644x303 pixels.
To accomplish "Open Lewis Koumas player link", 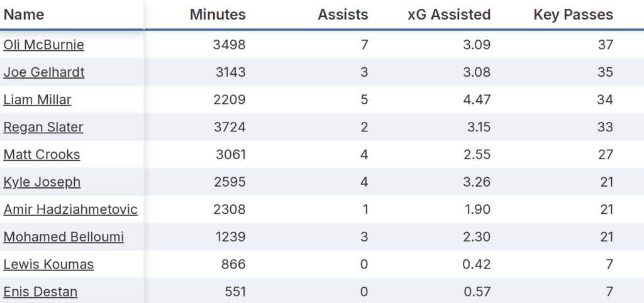I will (x=48, y=265).
